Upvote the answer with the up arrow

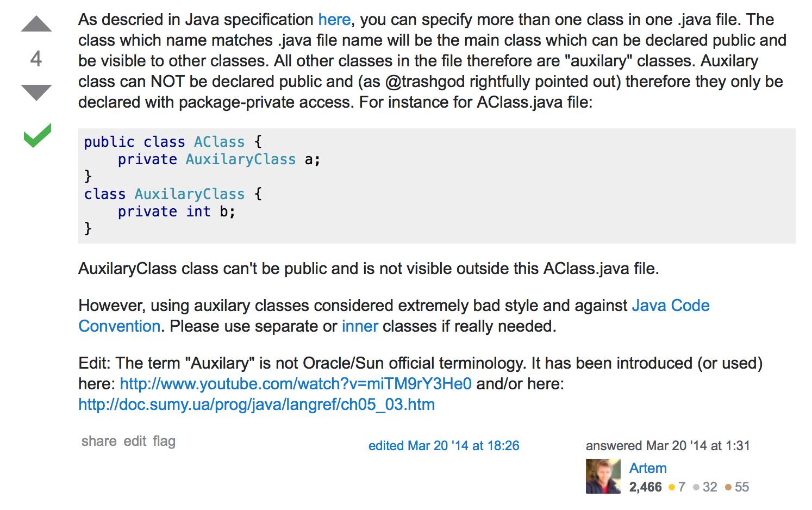click(36, 24)
